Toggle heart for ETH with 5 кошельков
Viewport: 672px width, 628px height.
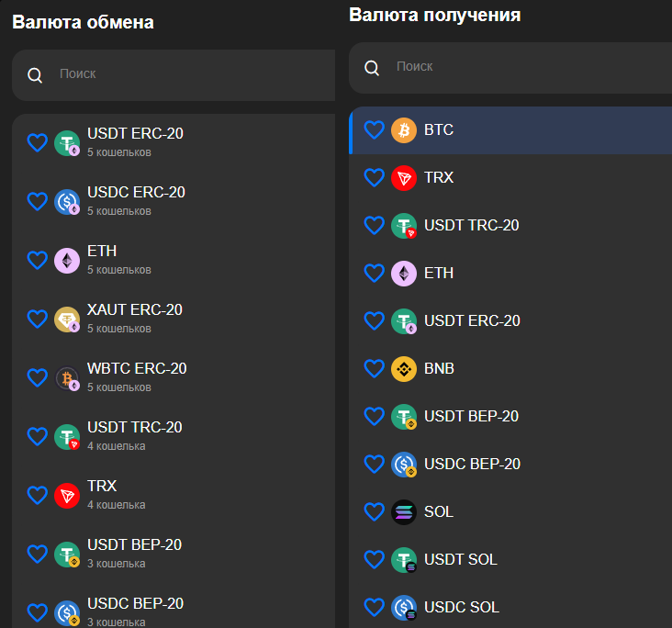point(38,260)
